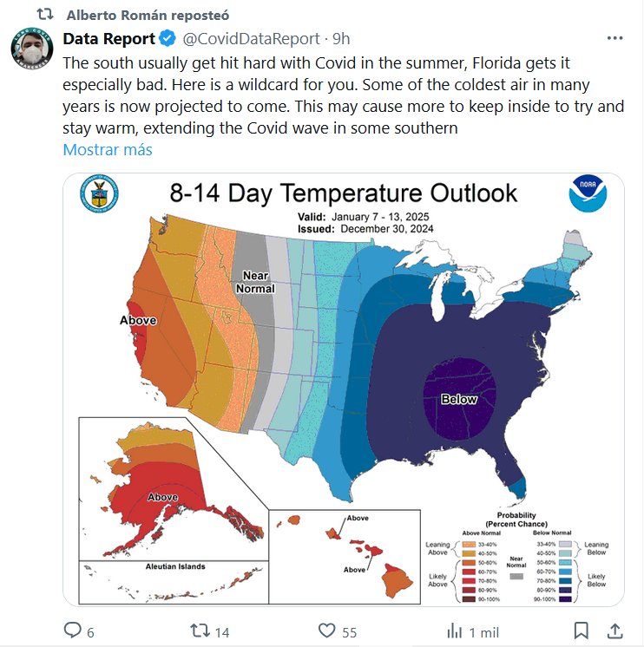Screen dimensions: 644x647
Task: Open the Data Report display name
Action: [x=109, y=39]
